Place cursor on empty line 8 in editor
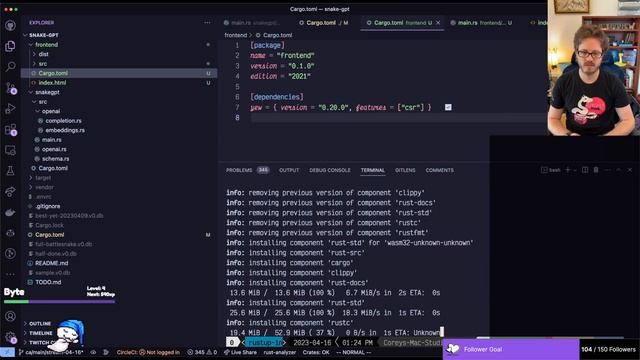 point(398,118)
